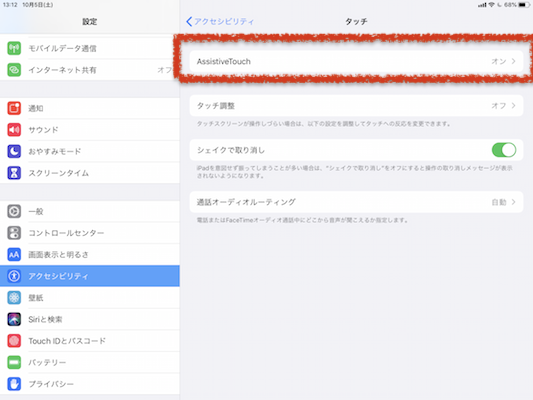Tap the 設定 sidebar title
The image size is (533, 400).
90,21
